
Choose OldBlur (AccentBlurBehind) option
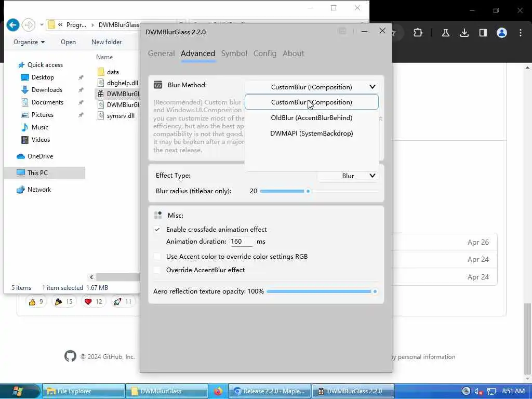pyautogui.click(x=312, y=118)
